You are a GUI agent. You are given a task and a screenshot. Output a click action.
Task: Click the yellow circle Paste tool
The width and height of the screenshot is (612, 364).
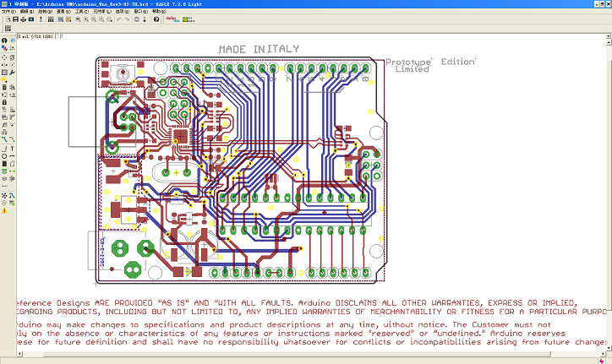(4, 79)
